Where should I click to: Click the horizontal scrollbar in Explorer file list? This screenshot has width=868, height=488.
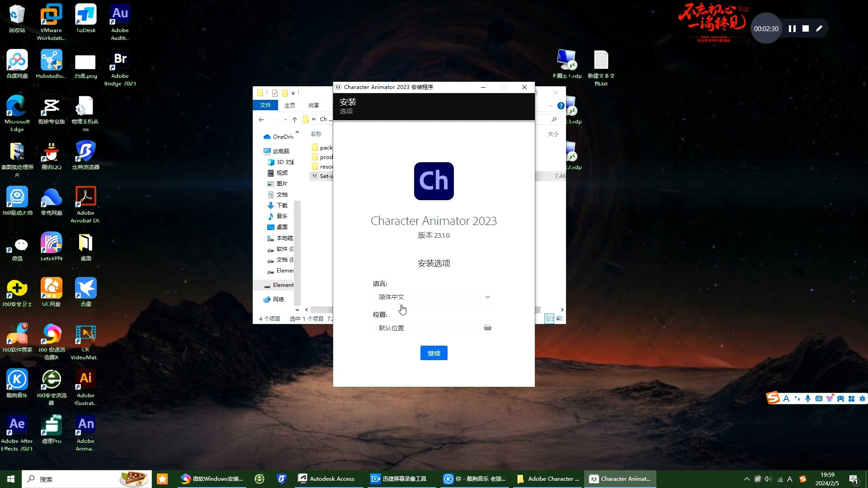click(x=425, y=310)
